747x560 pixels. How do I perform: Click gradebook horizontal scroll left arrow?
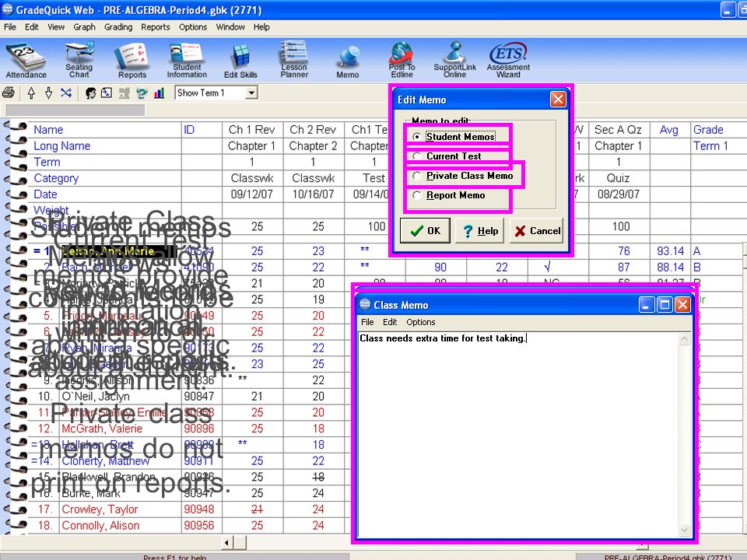tap(226, 542)
